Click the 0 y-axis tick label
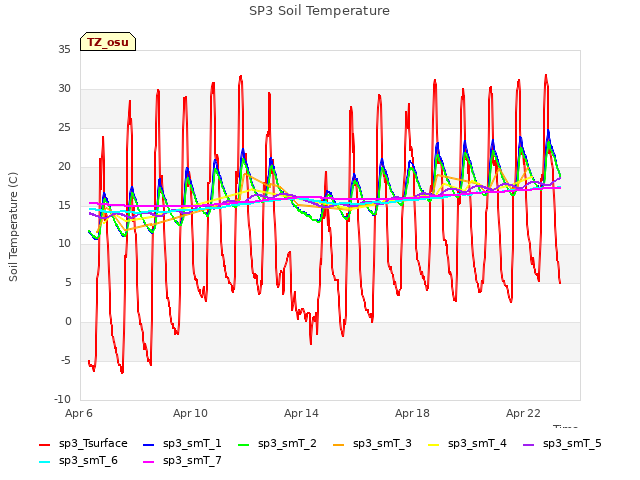Image resolution: width=640 pixels, height=480 pixels. [68, 322]
